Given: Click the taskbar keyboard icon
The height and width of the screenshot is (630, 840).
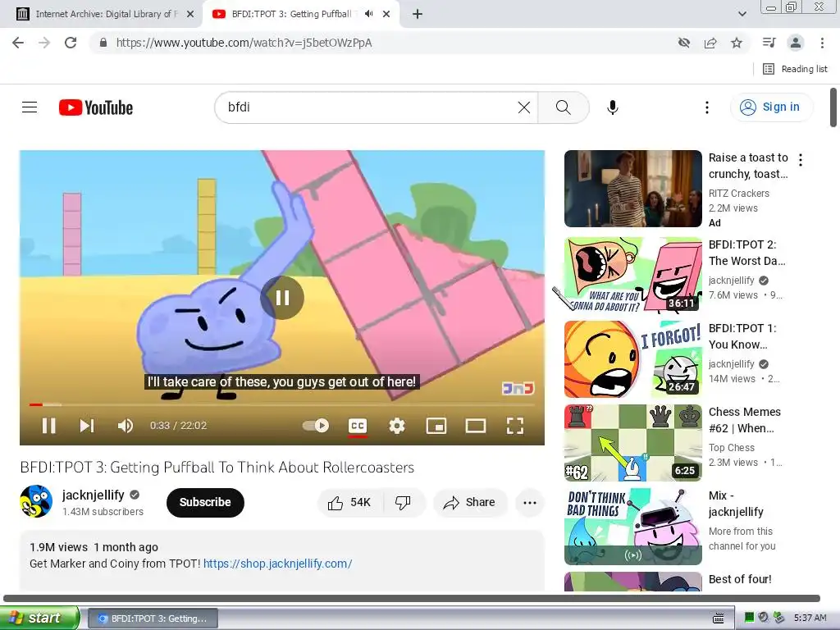Looking at the screenshot, I should point(719,619).
